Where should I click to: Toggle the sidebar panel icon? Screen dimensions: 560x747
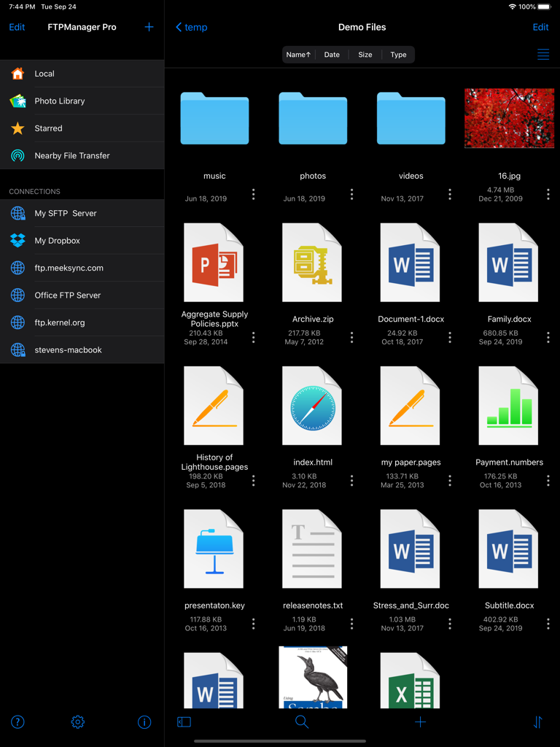click(x=184, y=722)
